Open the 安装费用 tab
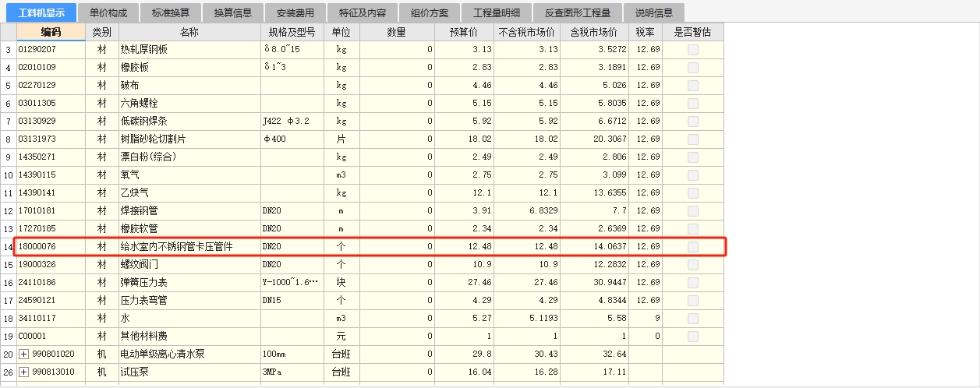Viewport: 980px width, 388px height. pyautogui.click(x=295, y=12)
